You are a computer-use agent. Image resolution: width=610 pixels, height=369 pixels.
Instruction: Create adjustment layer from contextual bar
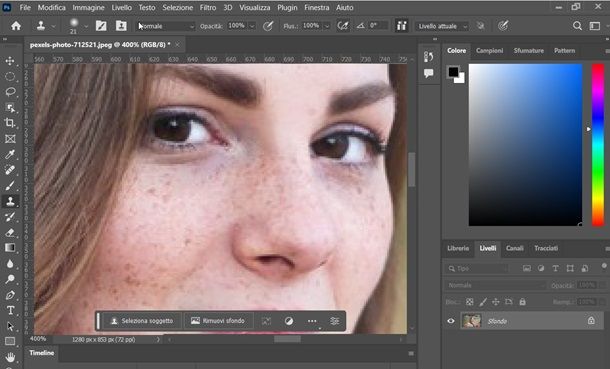tap(289, 321)
